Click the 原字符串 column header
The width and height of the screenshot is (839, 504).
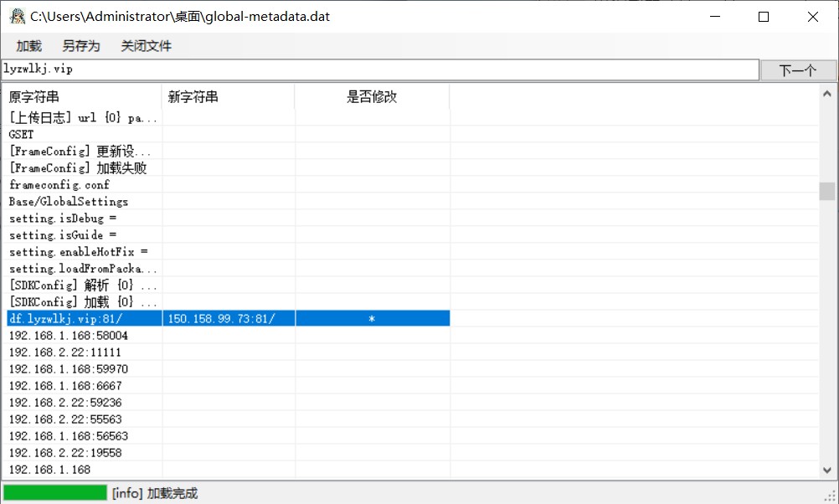click(x=81, y=97)
